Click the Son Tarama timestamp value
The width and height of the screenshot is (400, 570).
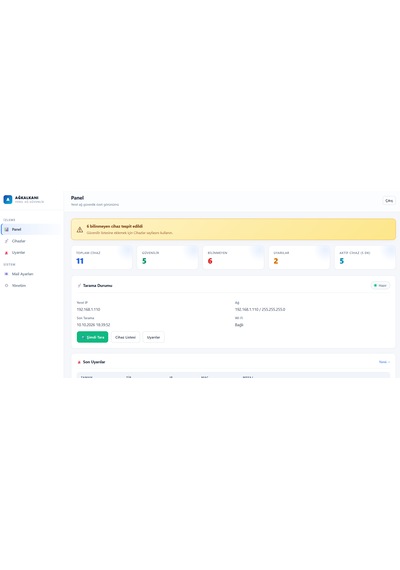click(93, 325)
